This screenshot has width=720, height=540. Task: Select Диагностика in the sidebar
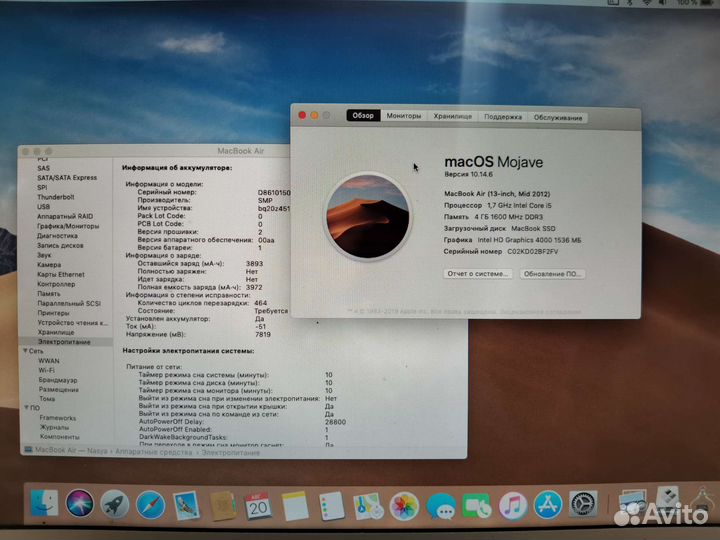57,236
